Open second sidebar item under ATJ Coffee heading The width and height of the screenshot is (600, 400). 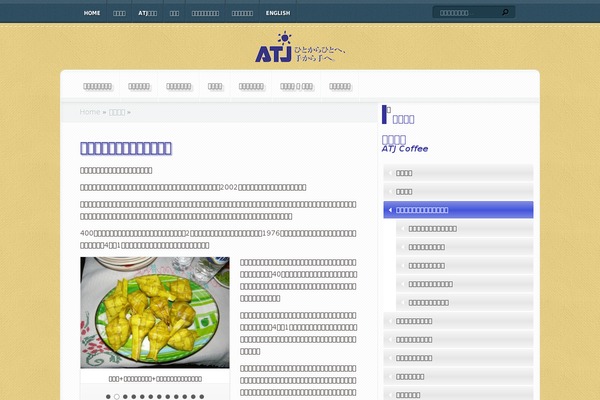pyautogui.click(x=458, y=191)
